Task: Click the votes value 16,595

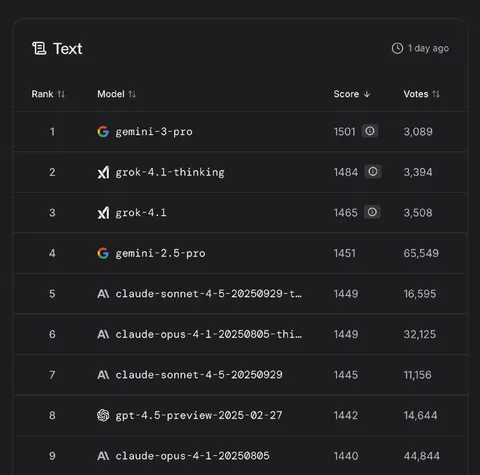Action: (420, 294)
